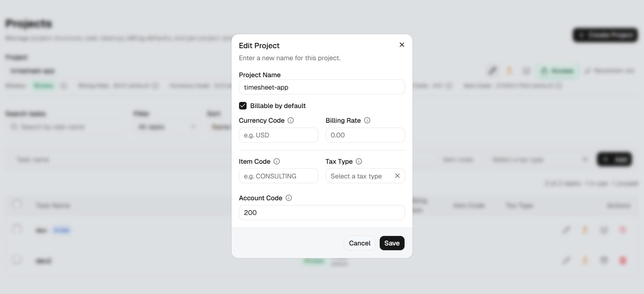Click the blurred pencil edit icon near project

pos(492,71)
